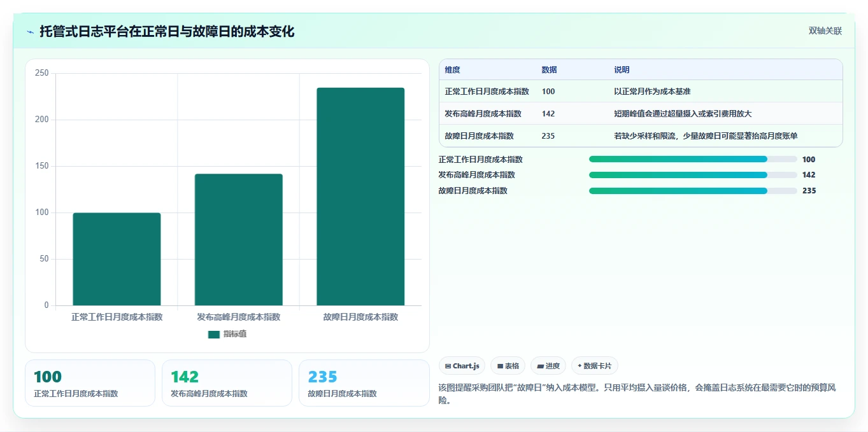The image size is (868, 432).
Task: Click the 数据卡片 chip sparkle icon
Action: coord(580,366)
